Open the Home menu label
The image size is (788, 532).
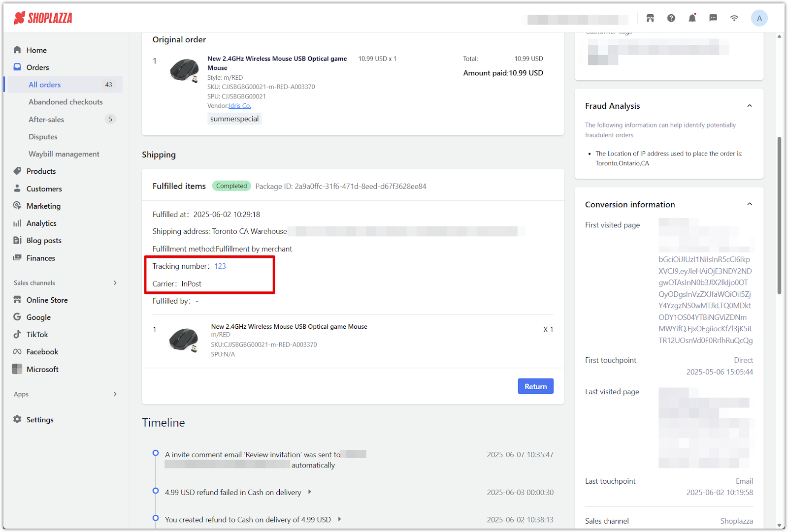36,50
